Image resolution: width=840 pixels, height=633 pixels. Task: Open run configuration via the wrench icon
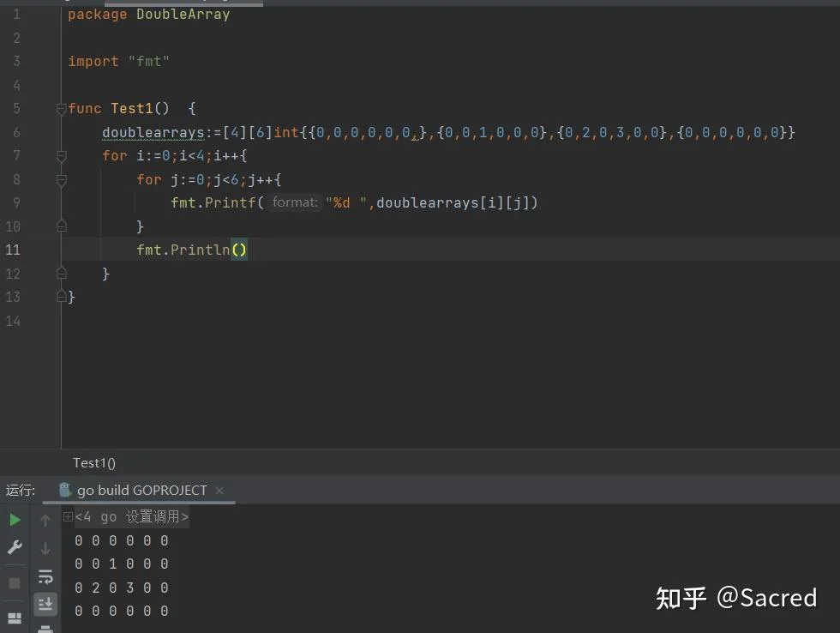pyautogui.click(x=15, y=547)
